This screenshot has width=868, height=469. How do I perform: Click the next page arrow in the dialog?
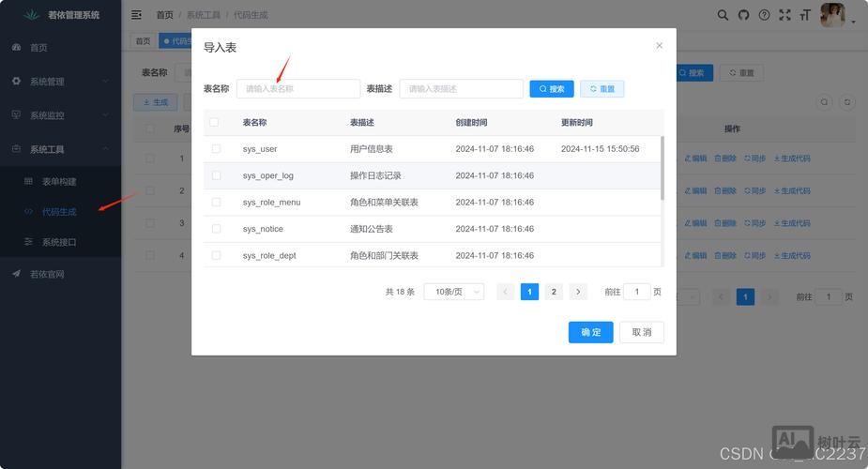(578, 292)
